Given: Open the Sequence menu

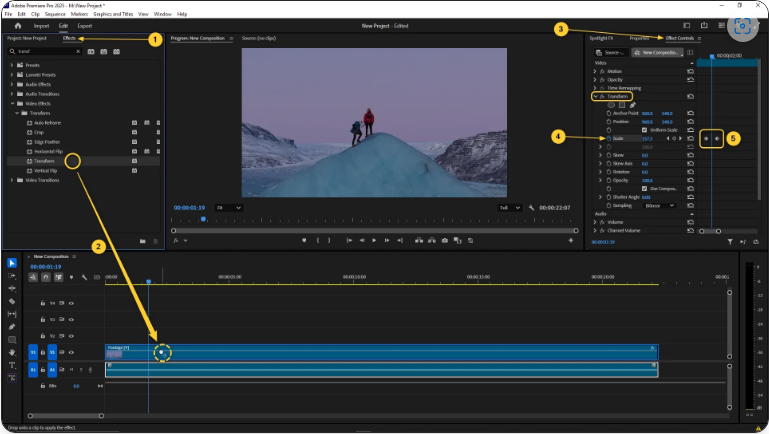Looking at the screenshot, I should point(55,14).
